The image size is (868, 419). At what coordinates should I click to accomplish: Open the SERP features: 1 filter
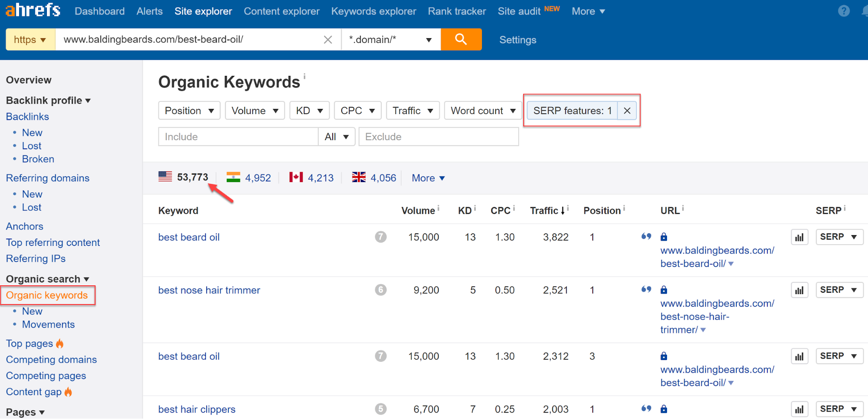(572, 111)
